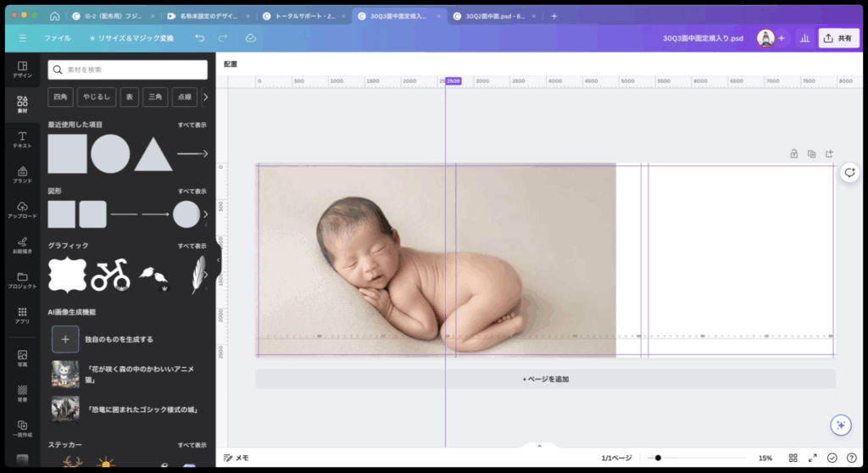Open the アップロード (Upload) sidebar panel
This screenshot has width=868, height=473.
tap(22, 210)
